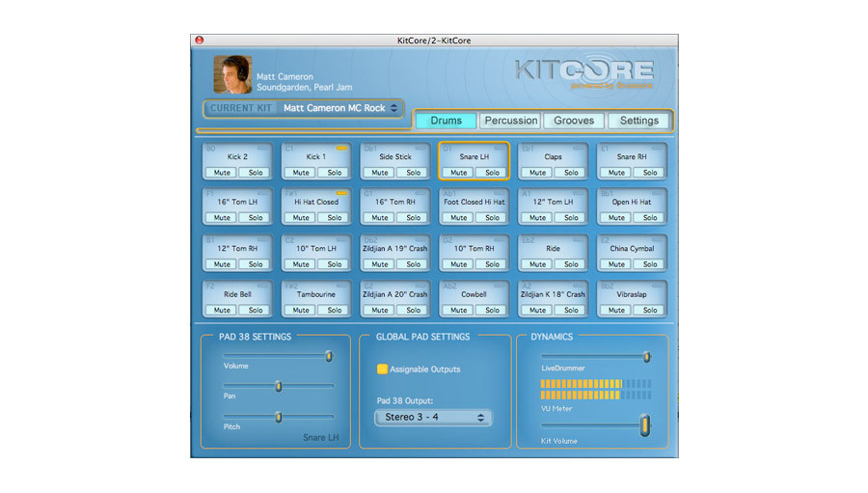Screen dimensions: 868x493
Task: Solo the Open Hi Hat pad
Action: pos(650,218)
